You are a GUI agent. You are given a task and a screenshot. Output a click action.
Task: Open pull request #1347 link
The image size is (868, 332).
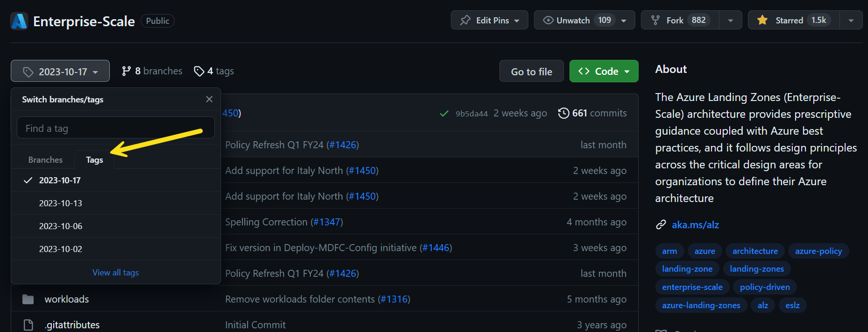pyautogui.click(x=327, y=222)
